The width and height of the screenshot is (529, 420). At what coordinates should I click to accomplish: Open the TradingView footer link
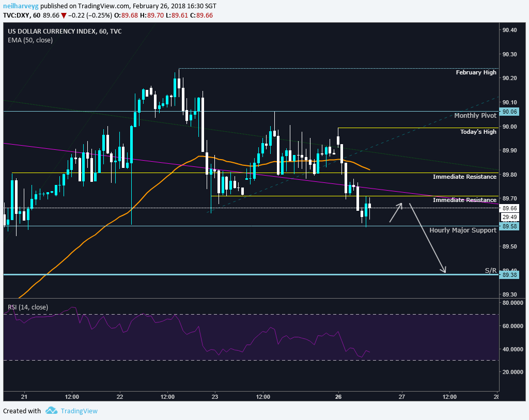pyautogui.click(x=79, y=411)
